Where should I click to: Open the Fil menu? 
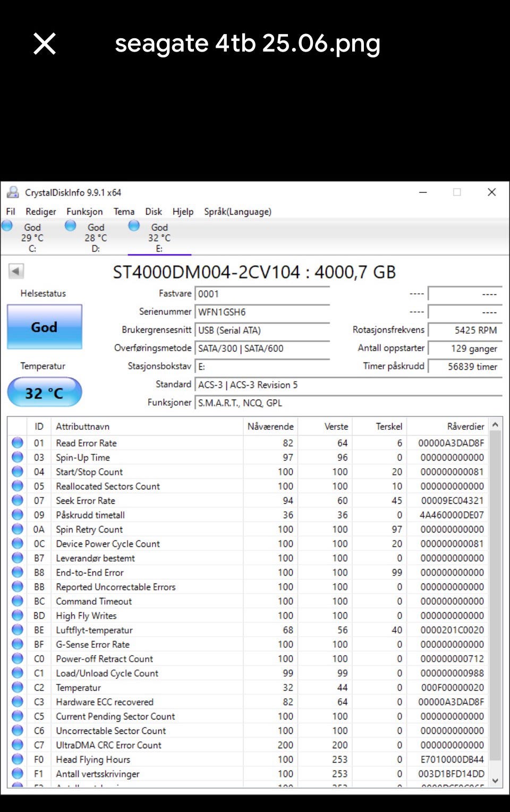tap(11, 212)
